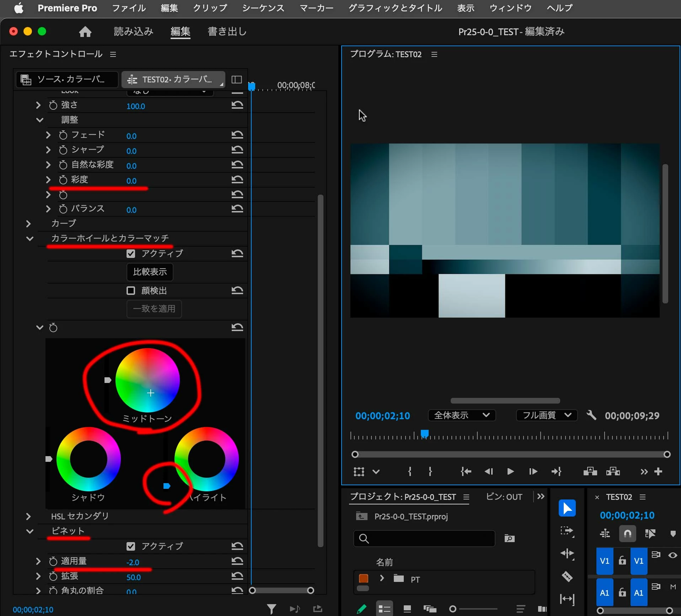Toggle animation stopwatch for 彩度
The width and height of the screenshot is (681, 616).
tap(63, 180)
